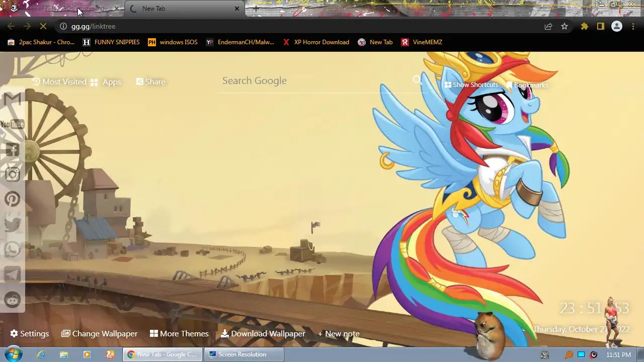The image size is (644, 362).
Task: Open Windows Explorer from taskbar
Action: (x=64, y=354)
